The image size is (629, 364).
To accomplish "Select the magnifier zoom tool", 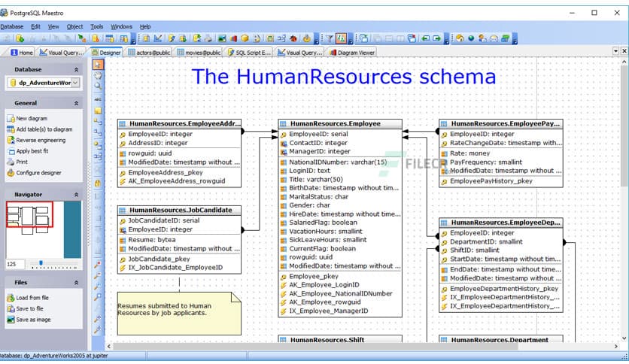I will click(98, 86).
